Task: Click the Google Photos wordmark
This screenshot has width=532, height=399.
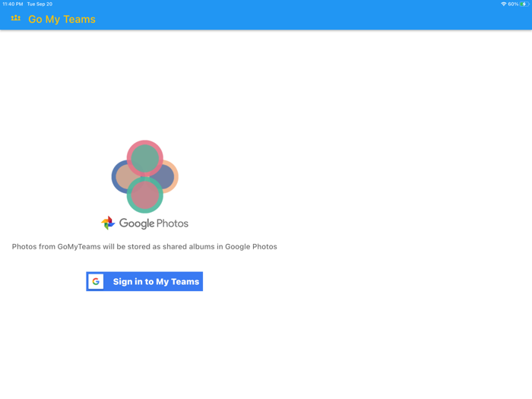Action: click(154, 223)
